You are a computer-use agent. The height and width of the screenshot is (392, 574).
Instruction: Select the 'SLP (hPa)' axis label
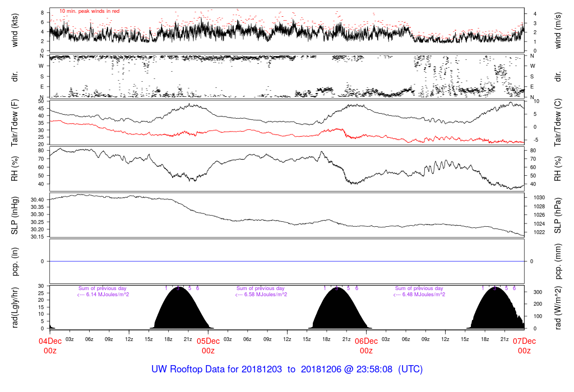pos(558,216)
